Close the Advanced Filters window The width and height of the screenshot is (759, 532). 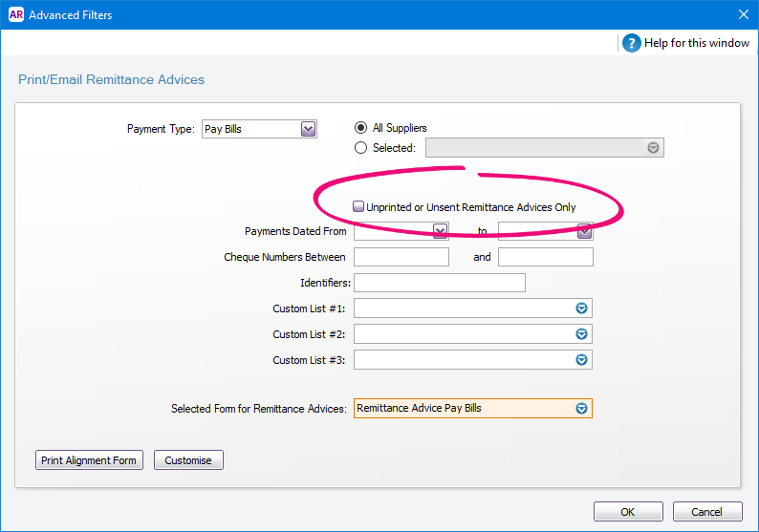744,14
